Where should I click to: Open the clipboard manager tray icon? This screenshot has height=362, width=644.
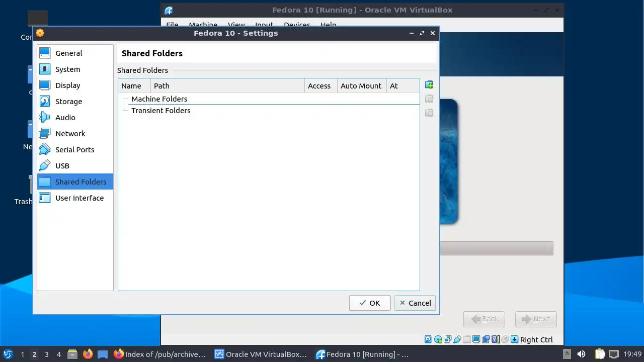(599, 354)
